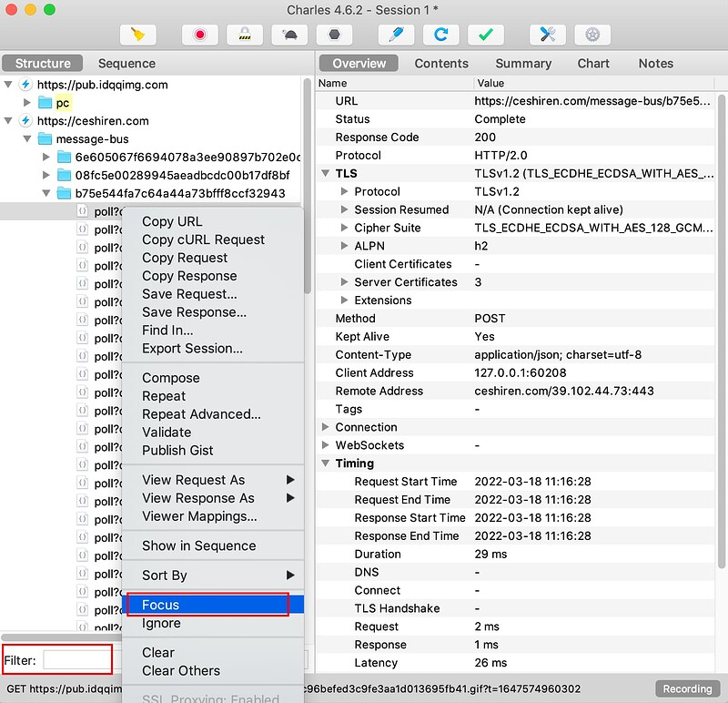The height and width of the screenshot is (703, 728).
Task: Expand the Cipher Suite row
Action: tap(344, 228)
